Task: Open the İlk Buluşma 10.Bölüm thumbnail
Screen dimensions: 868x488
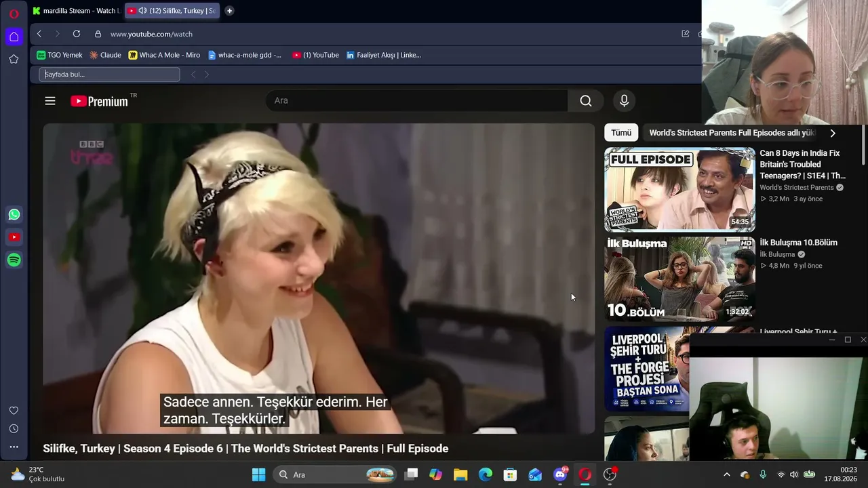Action: (679, 279)
